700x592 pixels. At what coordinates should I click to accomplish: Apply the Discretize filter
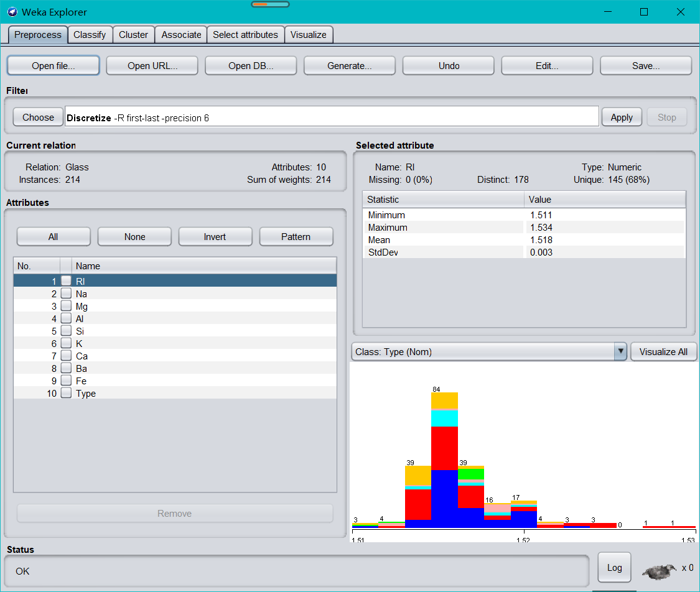tap(622, 118)
